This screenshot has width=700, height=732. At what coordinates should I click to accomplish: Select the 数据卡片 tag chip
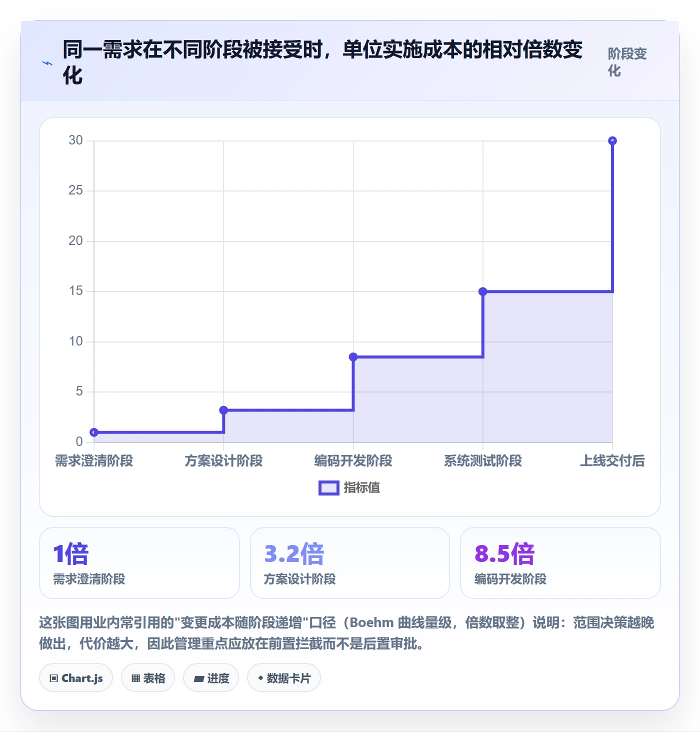[284, 678]
